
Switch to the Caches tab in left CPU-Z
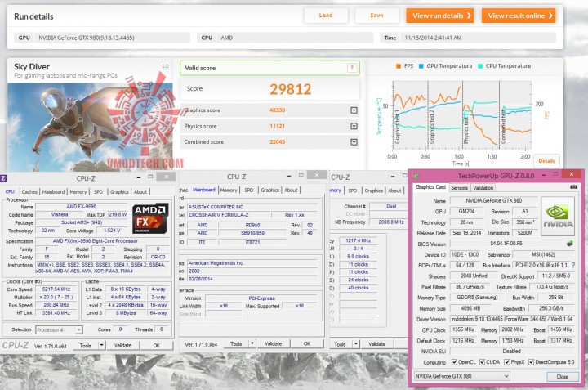click(x=29, y=192)
